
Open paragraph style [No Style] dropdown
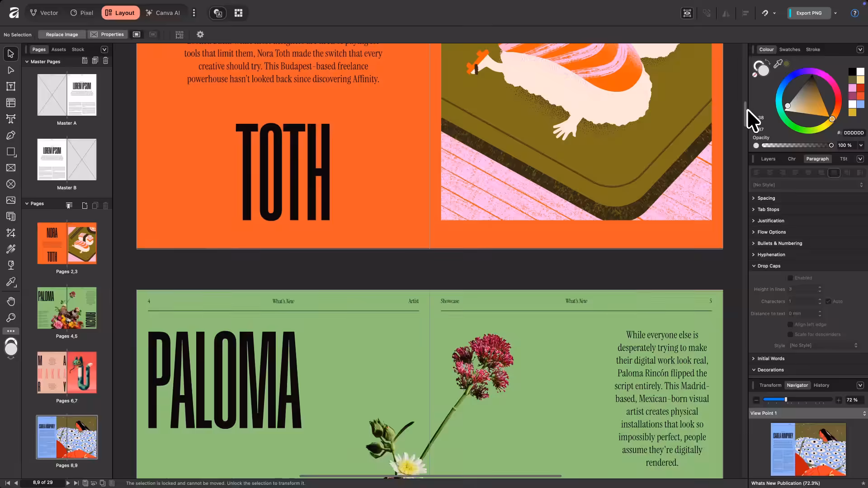tap(808, 185)
